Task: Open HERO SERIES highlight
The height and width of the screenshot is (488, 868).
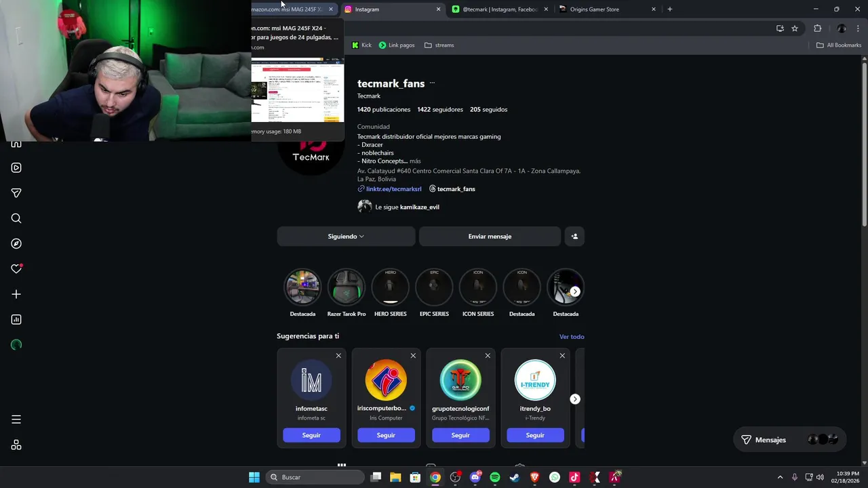Action: pyautogui.click(x=391, y=288)
